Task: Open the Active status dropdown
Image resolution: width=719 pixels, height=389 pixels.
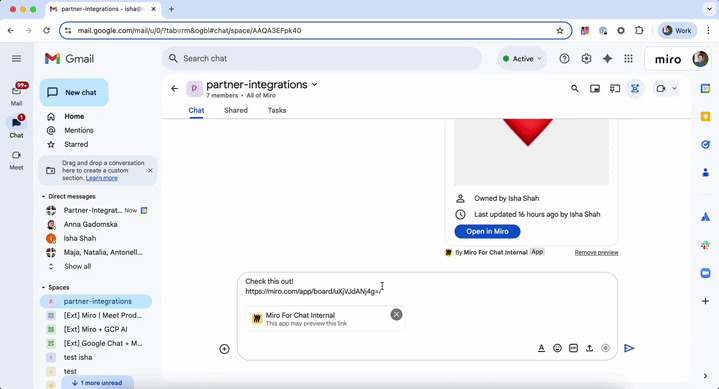Action: coord(522,59)
